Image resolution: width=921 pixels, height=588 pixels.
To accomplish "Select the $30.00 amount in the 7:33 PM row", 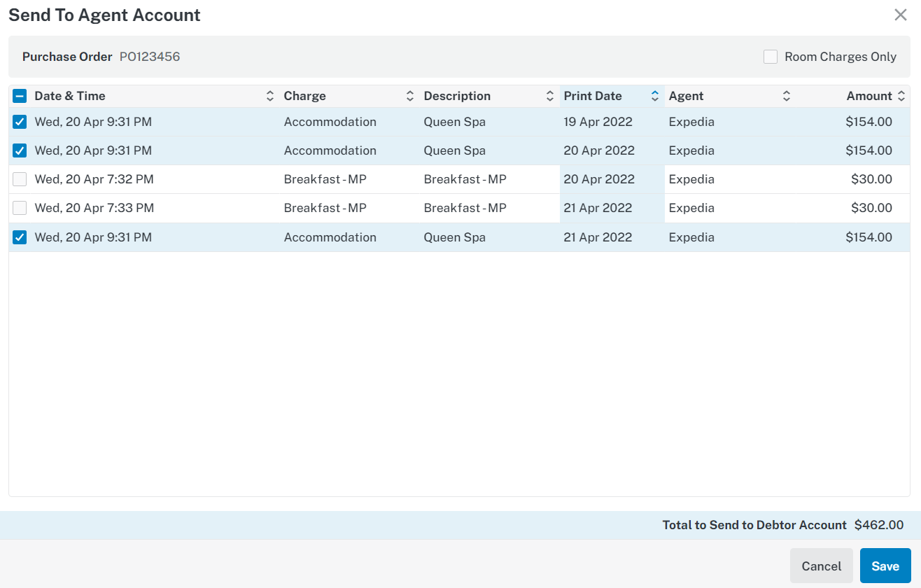I will [871, 208].
